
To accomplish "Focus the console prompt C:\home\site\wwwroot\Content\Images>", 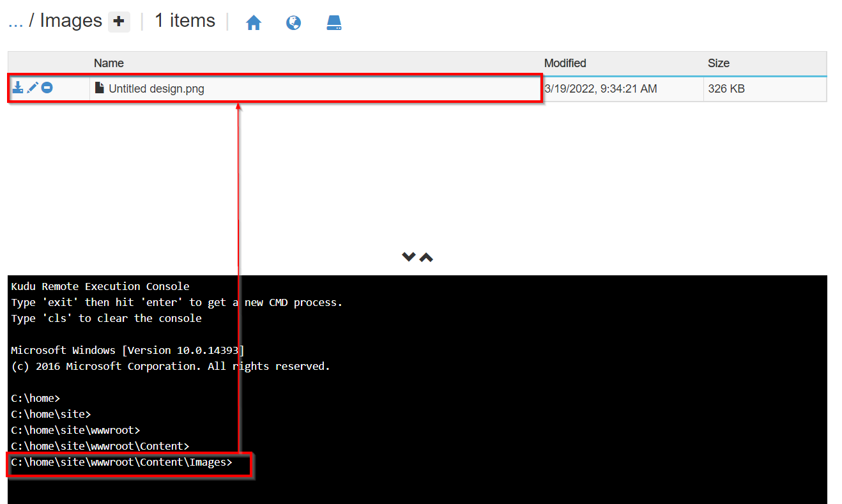I will click(x=122, y=462).
